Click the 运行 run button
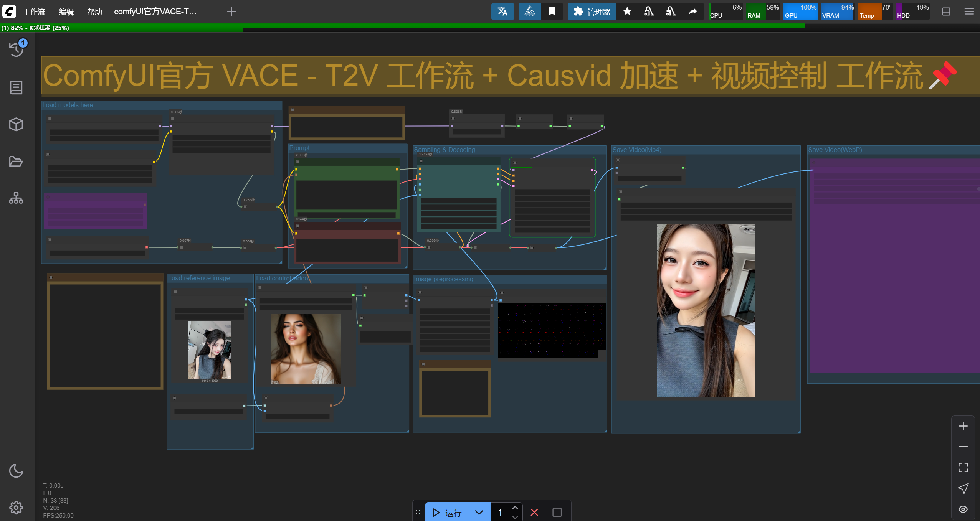This screenshot has height=521, width=980. pyautogui.click(x=448, y=512)
